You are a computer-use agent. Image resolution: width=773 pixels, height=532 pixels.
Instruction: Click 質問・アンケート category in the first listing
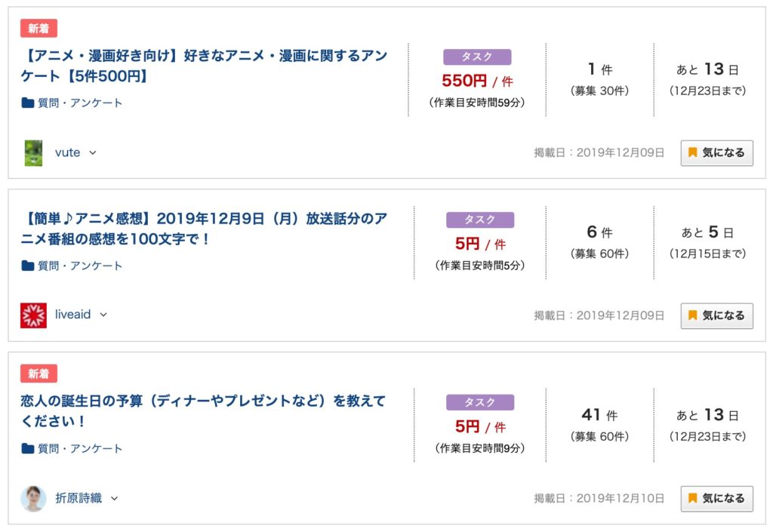80,103
